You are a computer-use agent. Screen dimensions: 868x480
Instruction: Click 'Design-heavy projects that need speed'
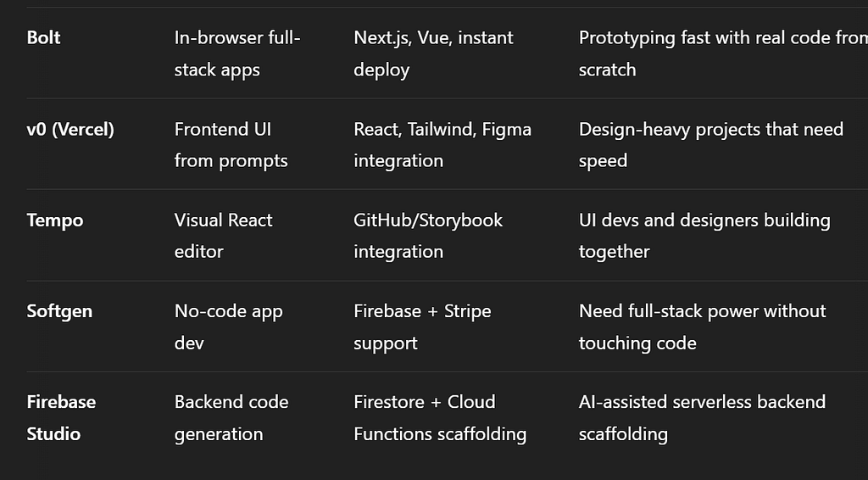pyautogui.click(x=711, y=145)
